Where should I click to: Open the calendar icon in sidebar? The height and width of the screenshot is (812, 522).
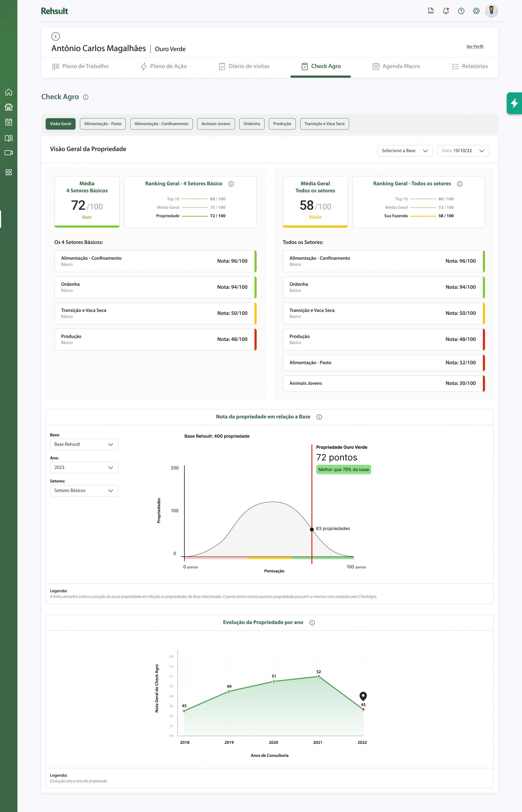coord(9,122)
